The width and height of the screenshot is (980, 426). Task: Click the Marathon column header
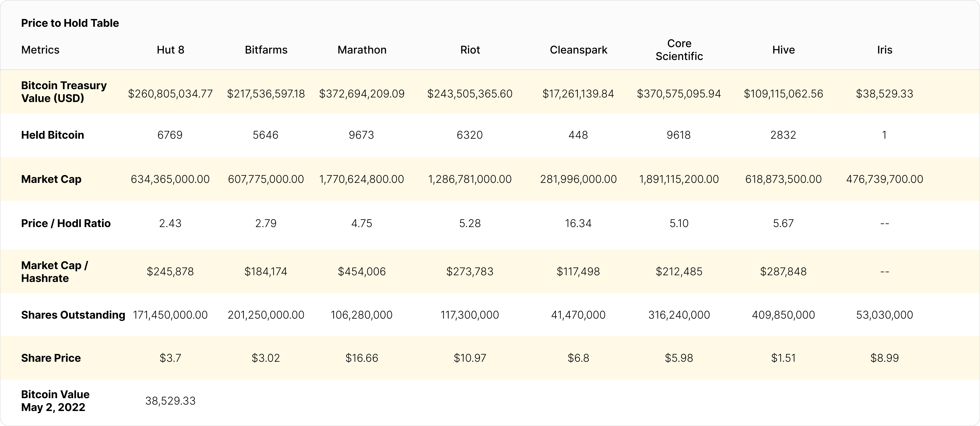tap(362, 50)
